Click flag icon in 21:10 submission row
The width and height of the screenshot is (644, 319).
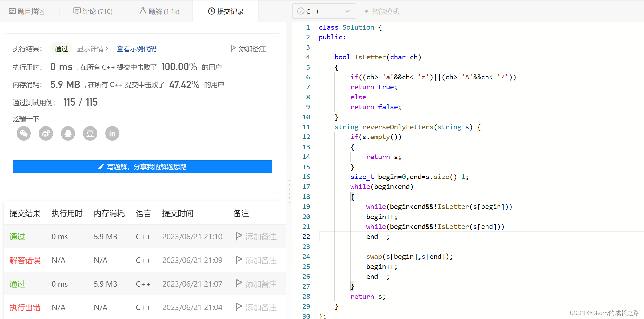[239, 236]
